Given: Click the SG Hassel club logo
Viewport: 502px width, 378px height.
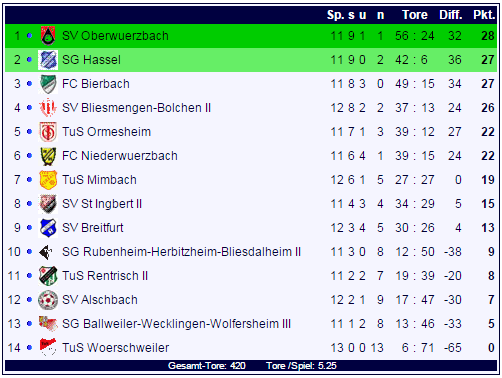Looking at the screenshot, I should 48,60.
